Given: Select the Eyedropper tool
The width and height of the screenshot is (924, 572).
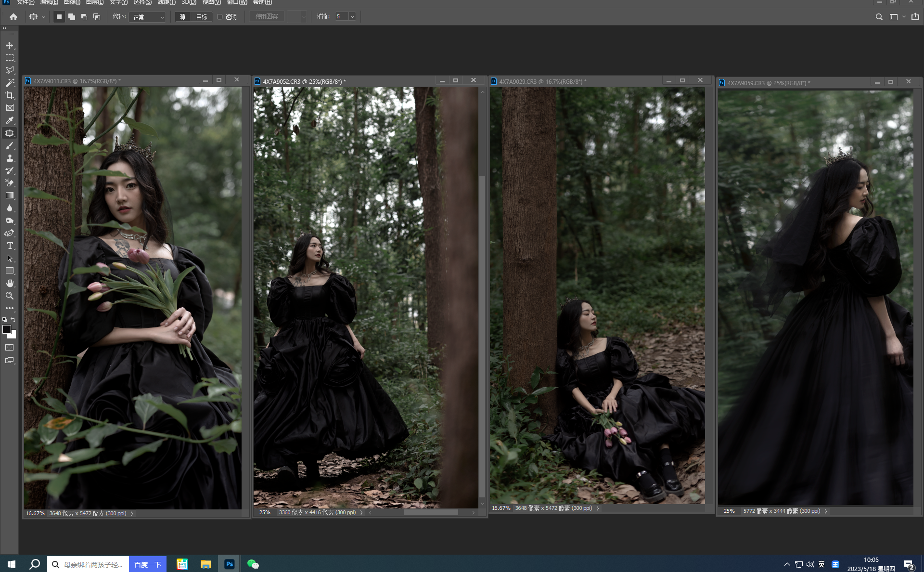Looking at the screenshot, I should tap(10, 120).
